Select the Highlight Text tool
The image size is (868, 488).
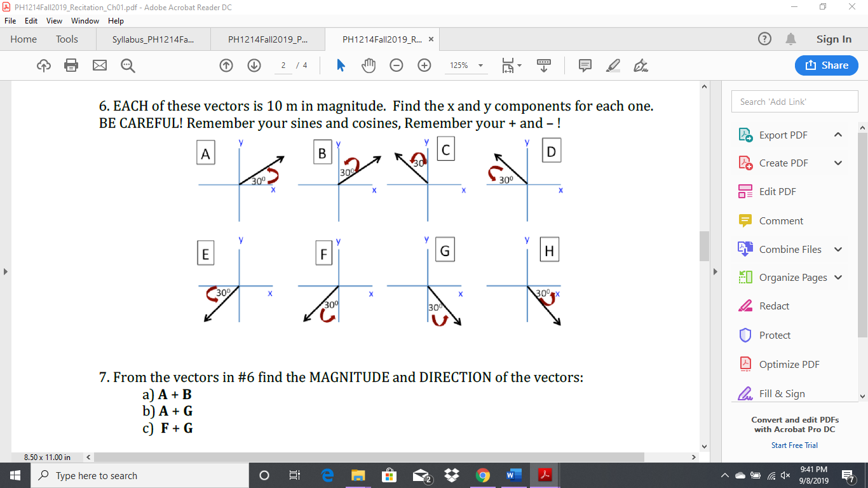613,65
